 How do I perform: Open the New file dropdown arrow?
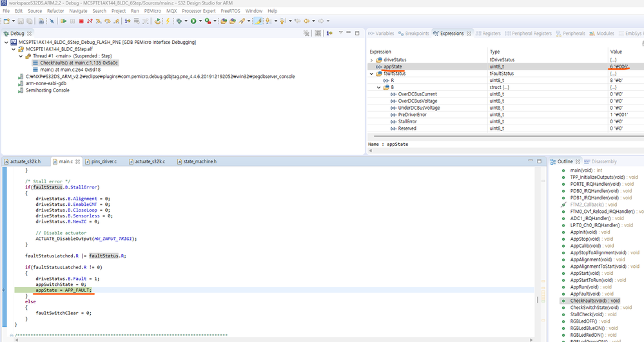pyautogui.click(x=14, y=21)
